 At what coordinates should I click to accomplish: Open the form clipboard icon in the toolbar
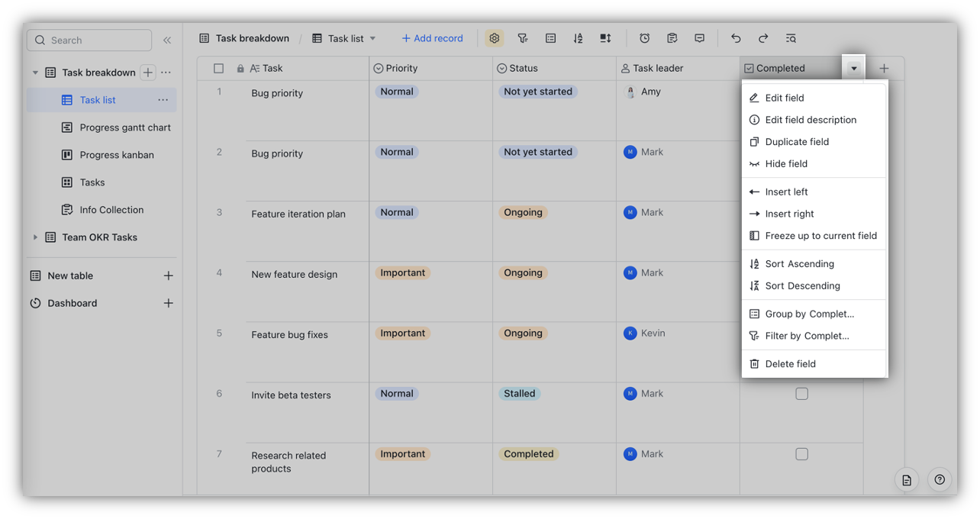tap(672, 37)
